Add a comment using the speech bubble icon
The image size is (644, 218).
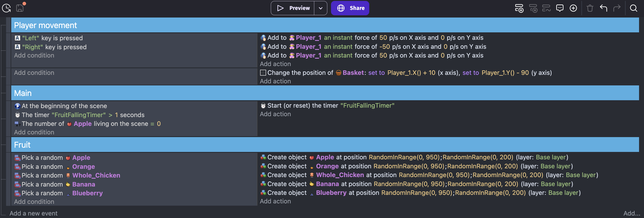(x=559, y=8)
